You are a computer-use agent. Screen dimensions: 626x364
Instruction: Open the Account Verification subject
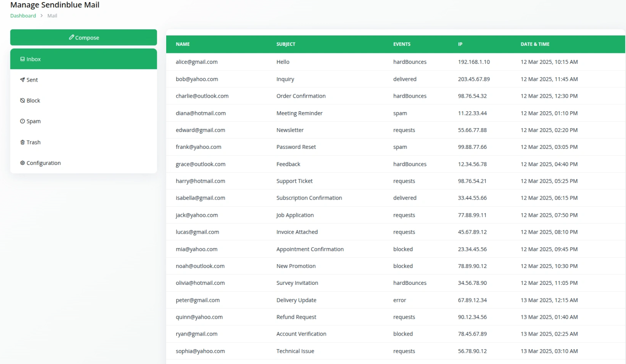(301, 334)
